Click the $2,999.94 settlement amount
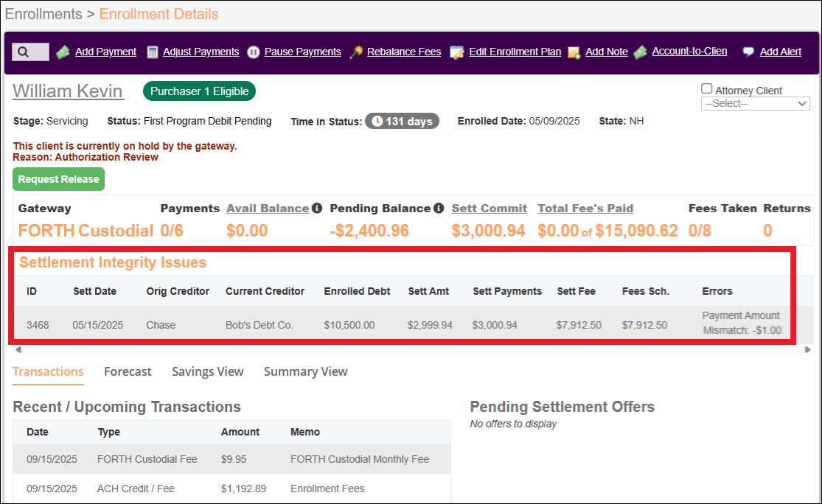 coord(430,325)
